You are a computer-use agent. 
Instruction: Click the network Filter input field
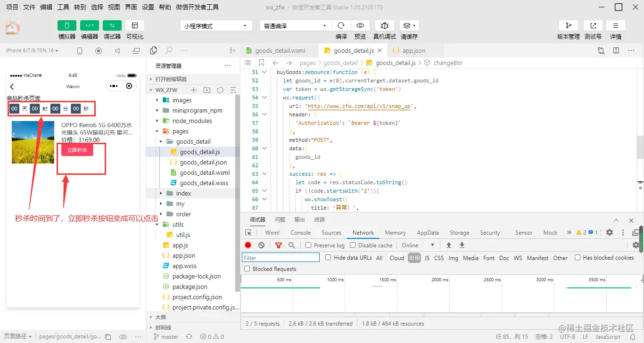pos(281,258)
